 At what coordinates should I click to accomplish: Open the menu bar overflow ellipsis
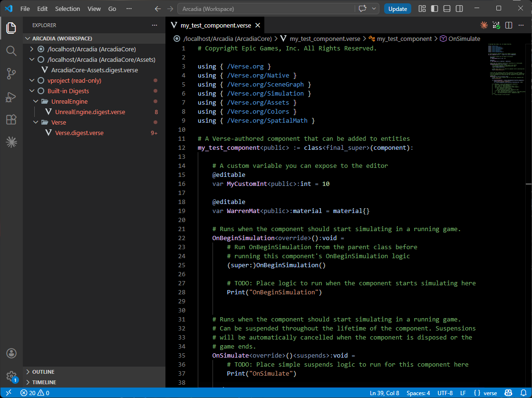point(129,9)
